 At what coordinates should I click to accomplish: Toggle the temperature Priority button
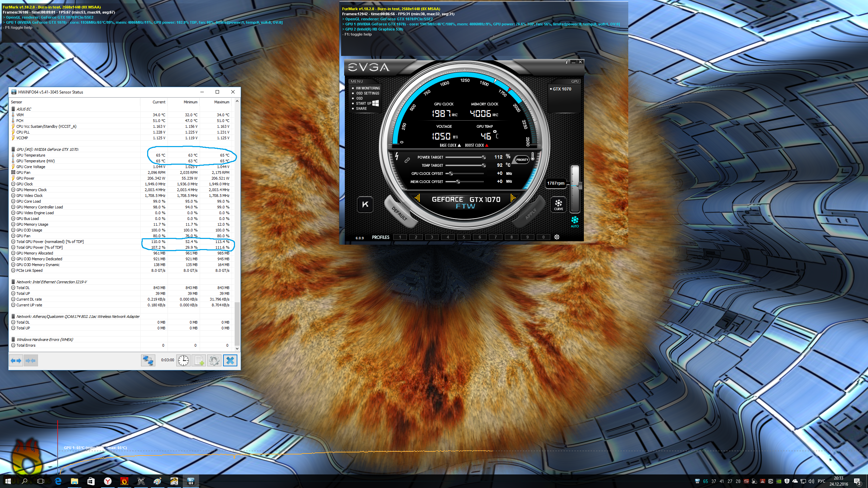522,160
